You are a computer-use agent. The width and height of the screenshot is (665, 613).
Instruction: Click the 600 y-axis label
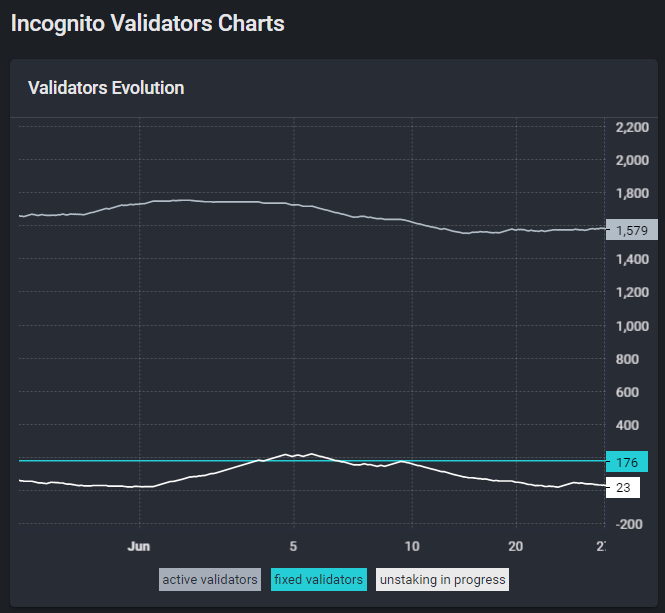tap(627, 392)
